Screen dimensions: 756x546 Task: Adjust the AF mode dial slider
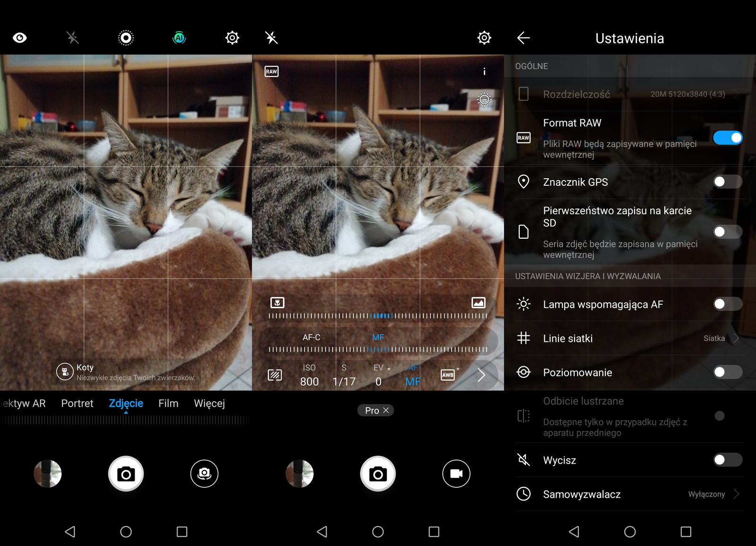click(x=378, y=349)
